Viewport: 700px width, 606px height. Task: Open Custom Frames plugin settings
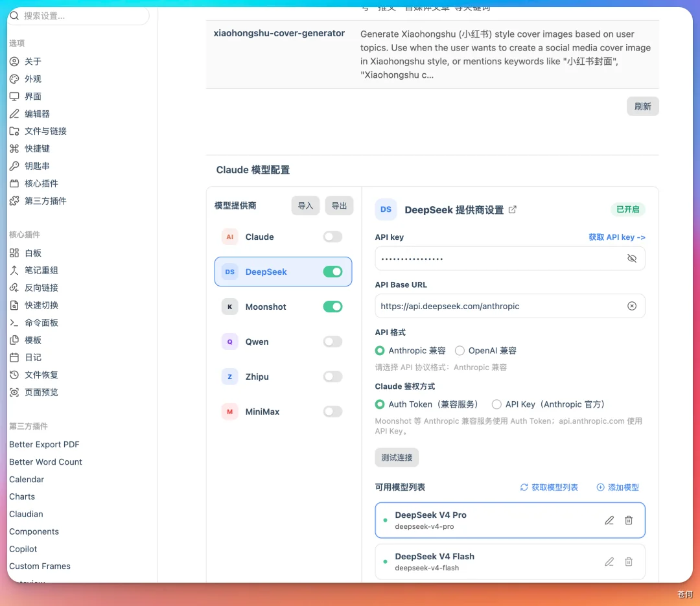click(x=40, y=566)
